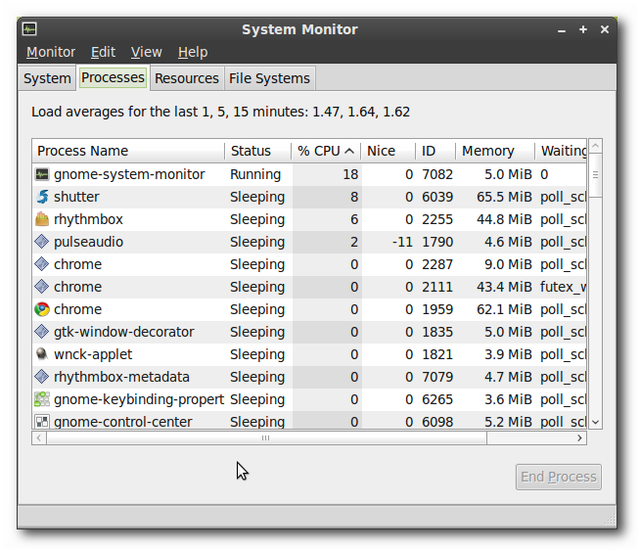The image size is (640, 551).
Task: Select the gnome-keybinding-properties icon
Action: (x=42, y=399)
